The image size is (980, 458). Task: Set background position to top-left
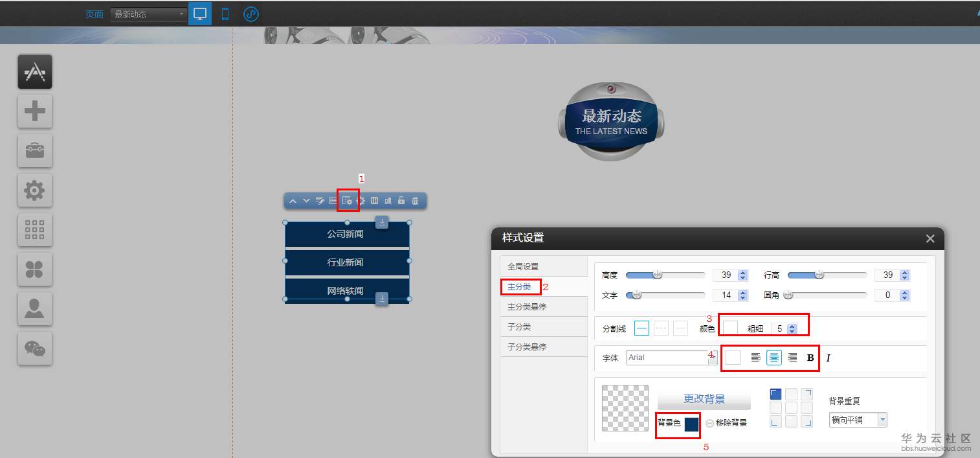tap(775, 394)
